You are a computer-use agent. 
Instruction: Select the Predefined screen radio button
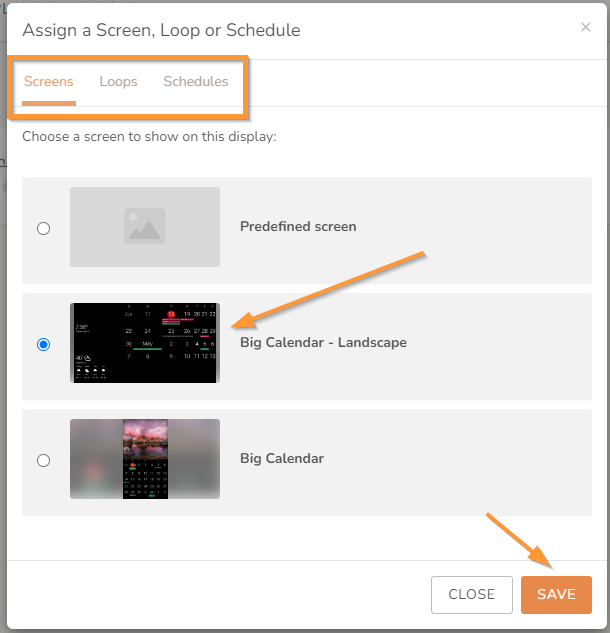[x=43, y=228]
